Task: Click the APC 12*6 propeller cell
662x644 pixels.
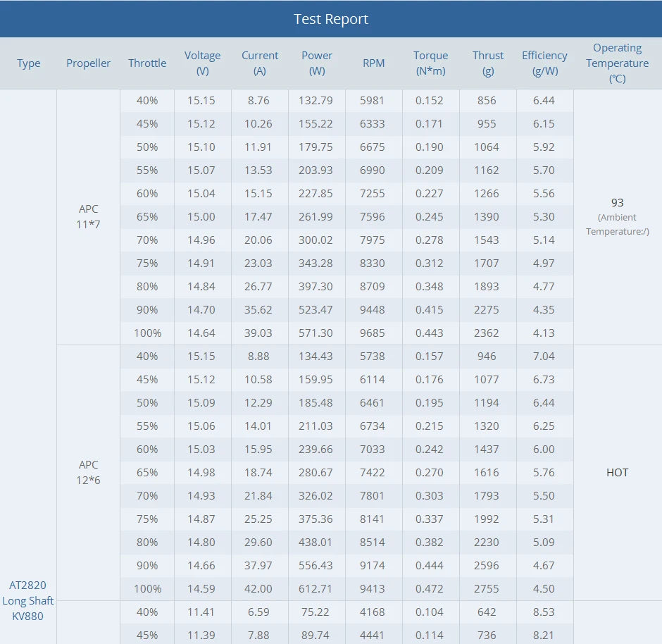Action: [89, 472]
